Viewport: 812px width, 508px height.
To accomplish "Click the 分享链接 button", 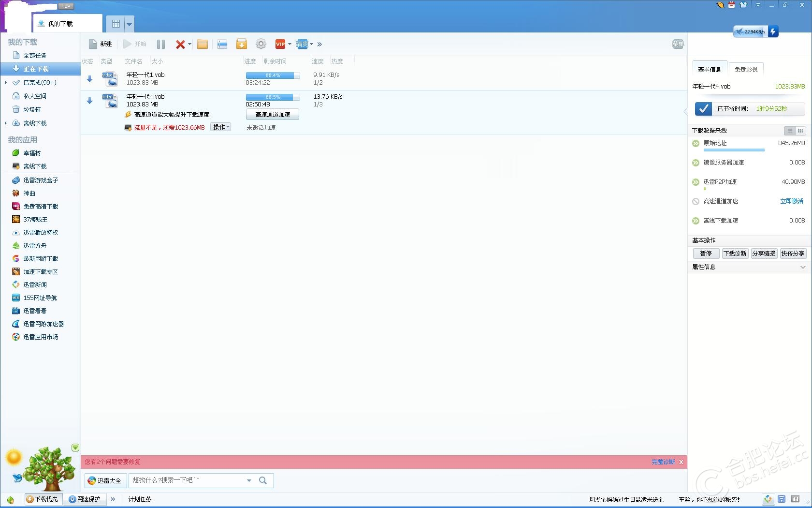I will tap(764, 253).
